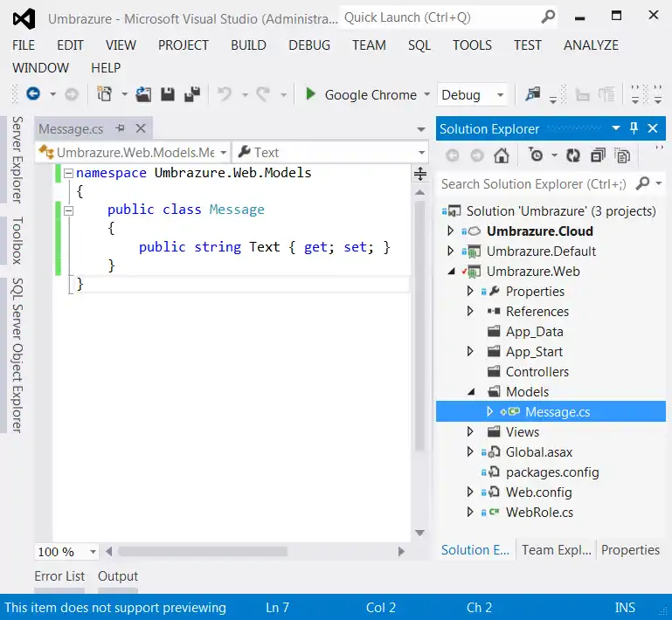Save the current file with Save icon
This screenshot has width=672, height=620.
coord(168,94)
